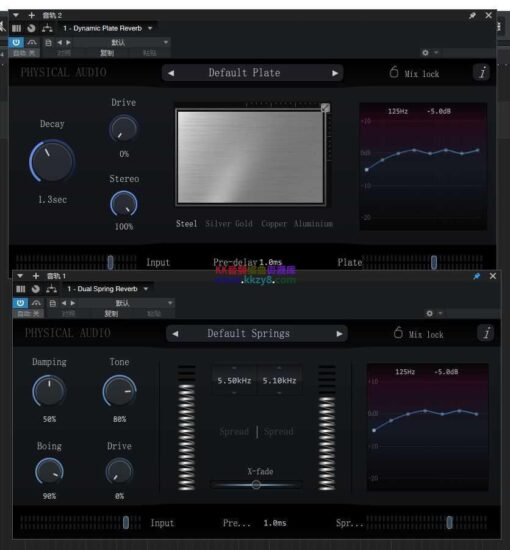Viewport: 510px width, 550px height.
Task: Click plate size corner handle
Action: 325,108
